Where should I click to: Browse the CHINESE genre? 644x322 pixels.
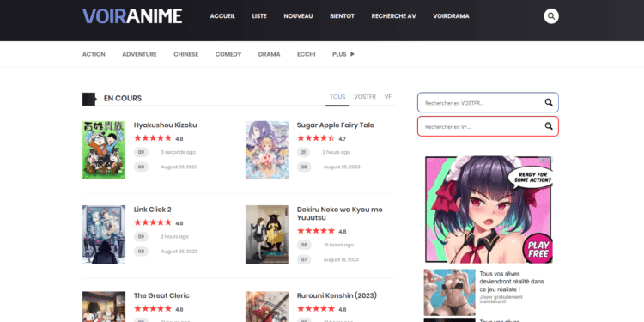[186, 54]
